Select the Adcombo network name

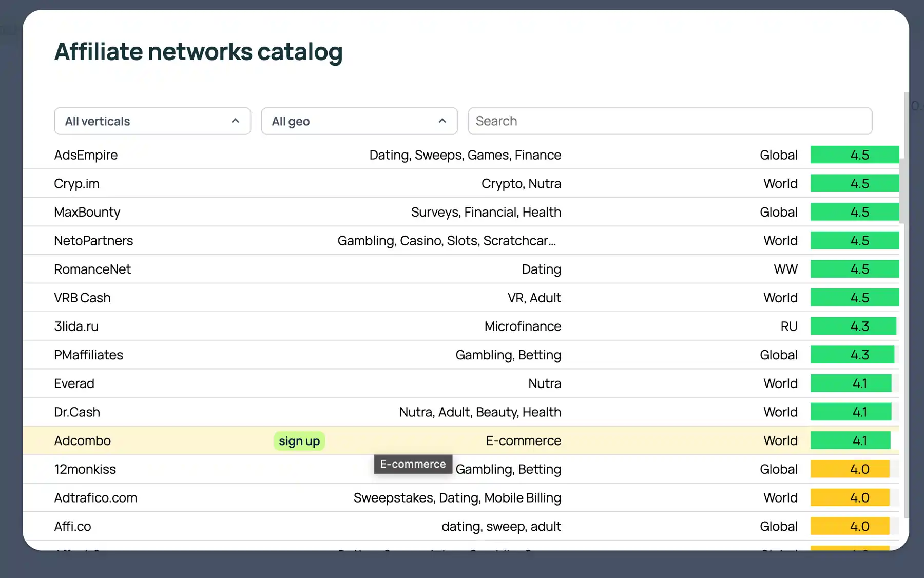[83, 440]
